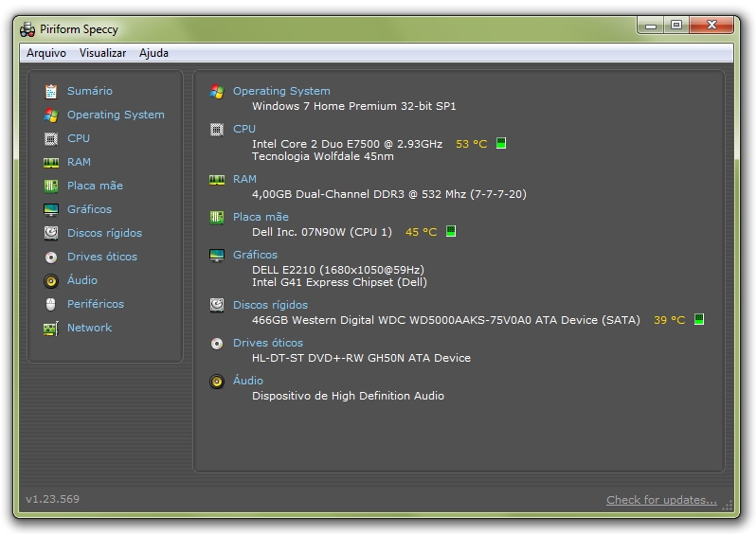Click green temperature indicator next to 45 °C
Screen dimensions: 756x534
point(451,231)
